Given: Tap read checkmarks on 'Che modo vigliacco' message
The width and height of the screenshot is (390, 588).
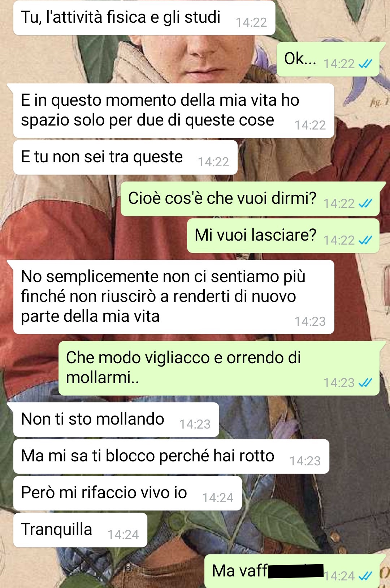Looking at the screenshot, I should coord(365,383).
